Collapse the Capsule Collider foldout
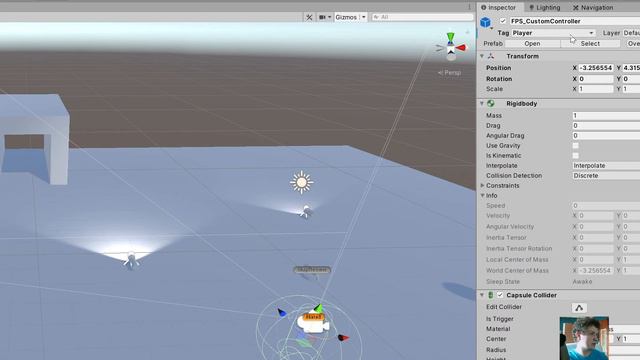640x360 pixels. [x=482, y=295]
